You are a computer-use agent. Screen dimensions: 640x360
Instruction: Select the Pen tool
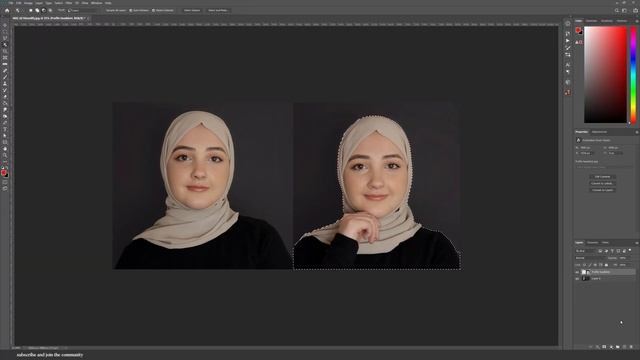[x=5, y=123]
